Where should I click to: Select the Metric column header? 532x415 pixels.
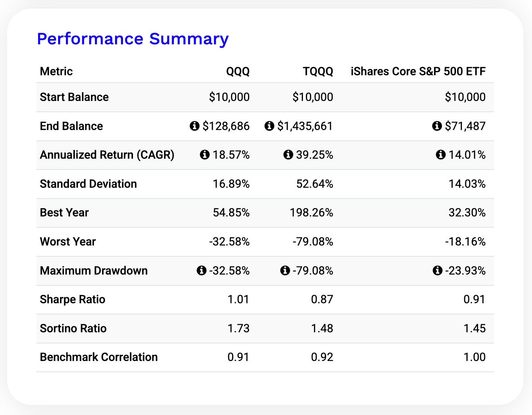[x=56, y=71]
